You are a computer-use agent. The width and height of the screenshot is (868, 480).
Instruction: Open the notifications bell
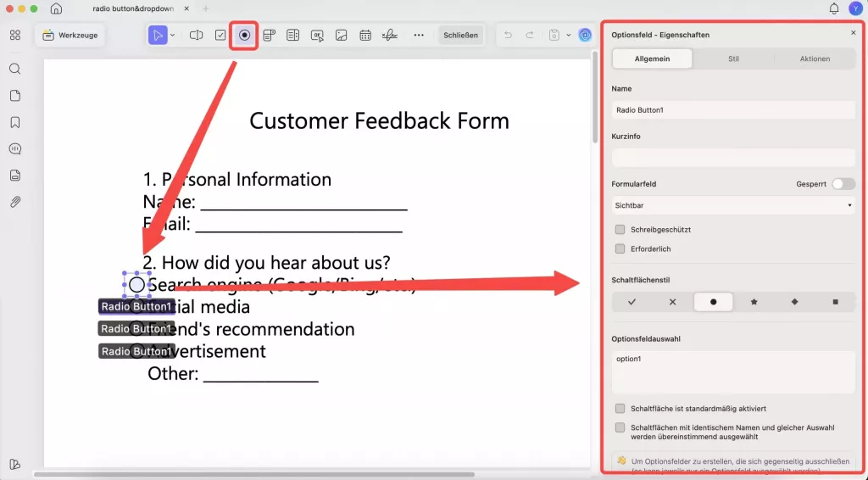[834, 8]
